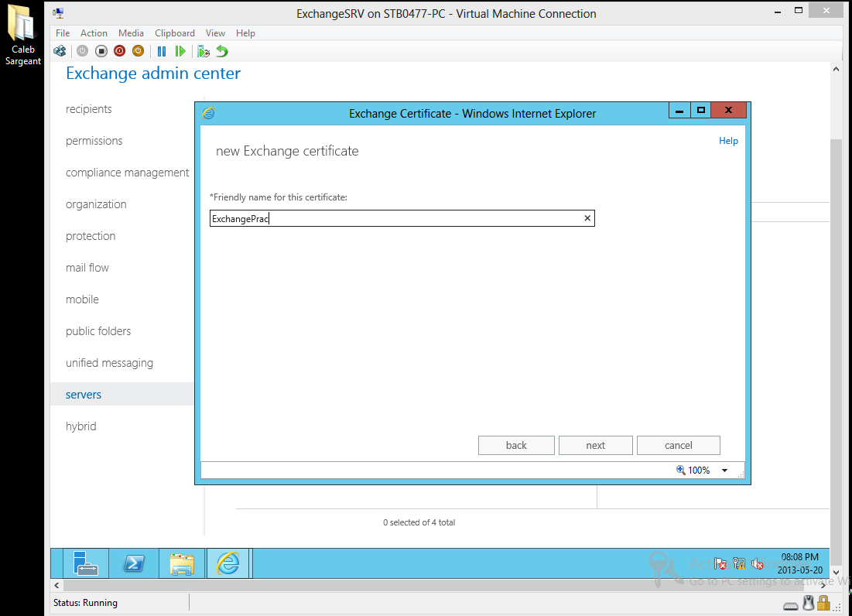Screen dimensions: 852x616
Task: Click the vertical scrollbar up arrow
Action: (836, 69)
